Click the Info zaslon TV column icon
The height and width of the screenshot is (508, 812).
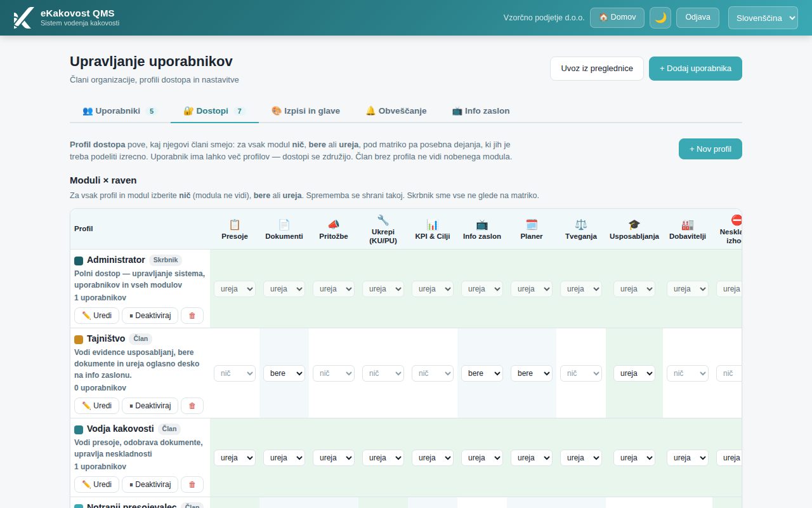tap(482, 225)
